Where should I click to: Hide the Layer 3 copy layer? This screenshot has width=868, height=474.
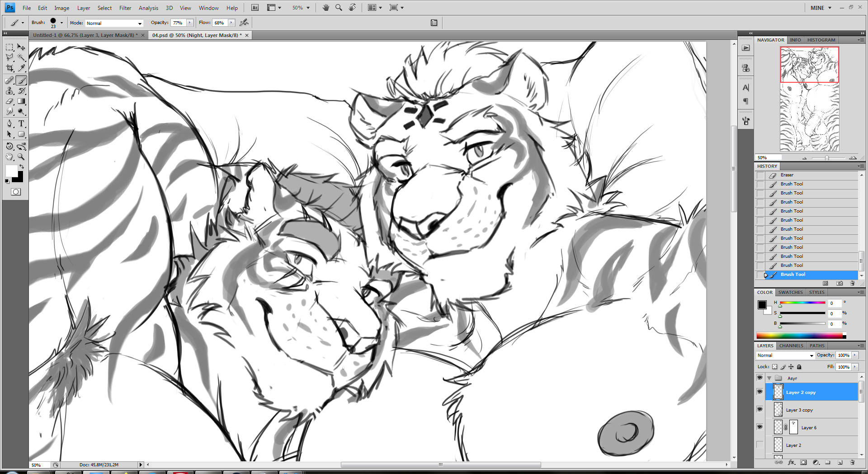759,409
